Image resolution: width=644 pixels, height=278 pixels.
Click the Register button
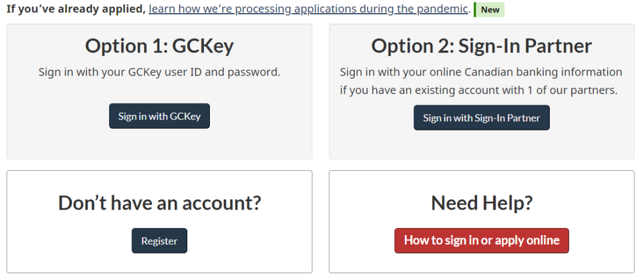click(x=159, y=241)
